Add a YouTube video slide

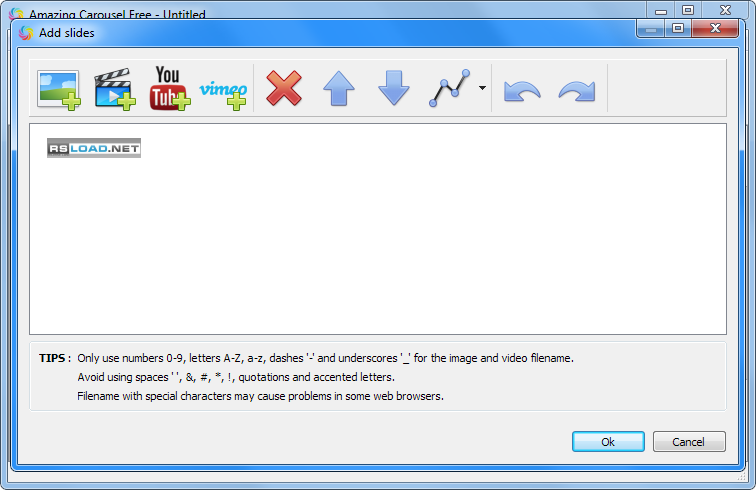[169, 89]
